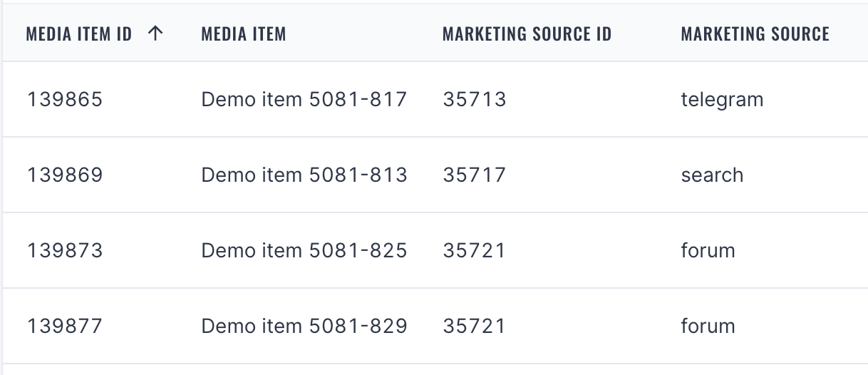Click the ascending sort arrow icon
This screenshot has width=868, height=375.
tap(155, 34)
